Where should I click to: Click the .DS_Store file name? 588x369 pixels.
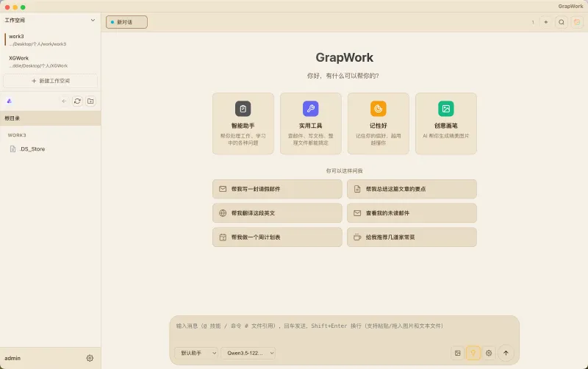click(x=32, y=149)
